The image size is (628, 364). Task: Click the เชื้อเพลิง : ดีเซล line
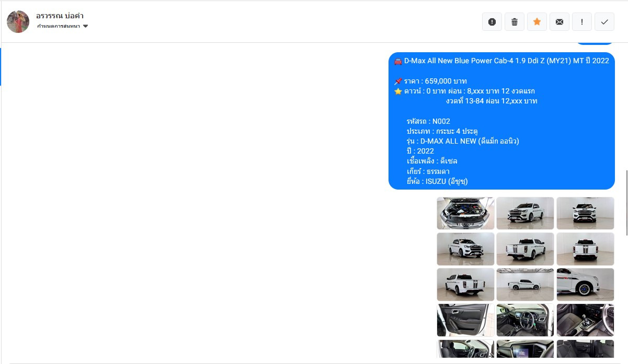click(x=432, y=161)
